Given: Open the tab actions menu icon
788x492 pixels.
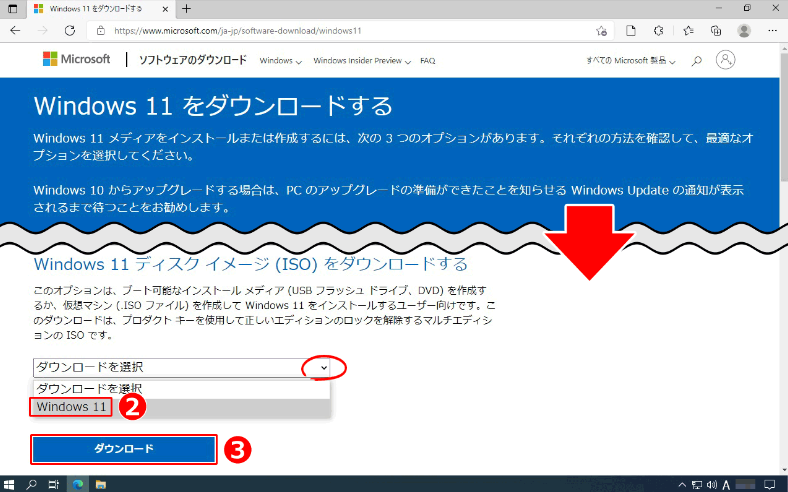Looking at the screenshot, I should tap(13, 9).
